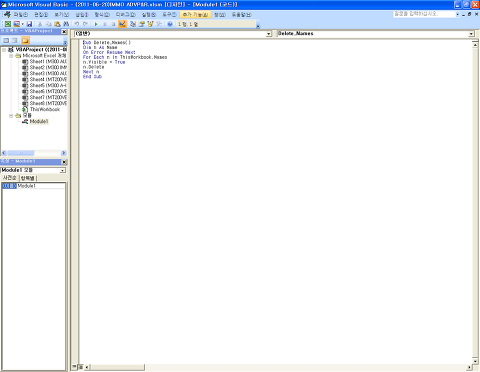Screen dimensions: 480x372
Task: Click View Object icon in Project pane
Action: click(15, 40)
